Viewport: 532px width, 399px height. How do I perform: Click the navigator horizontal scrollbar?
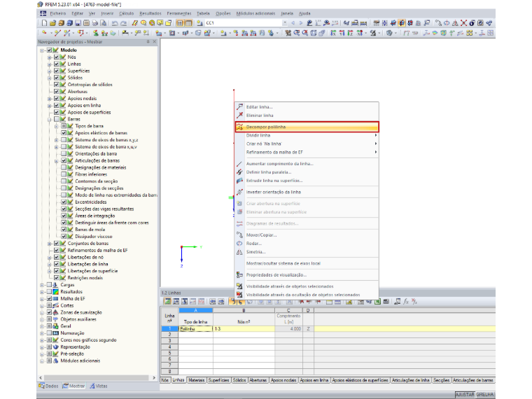(x=97, y=377)
